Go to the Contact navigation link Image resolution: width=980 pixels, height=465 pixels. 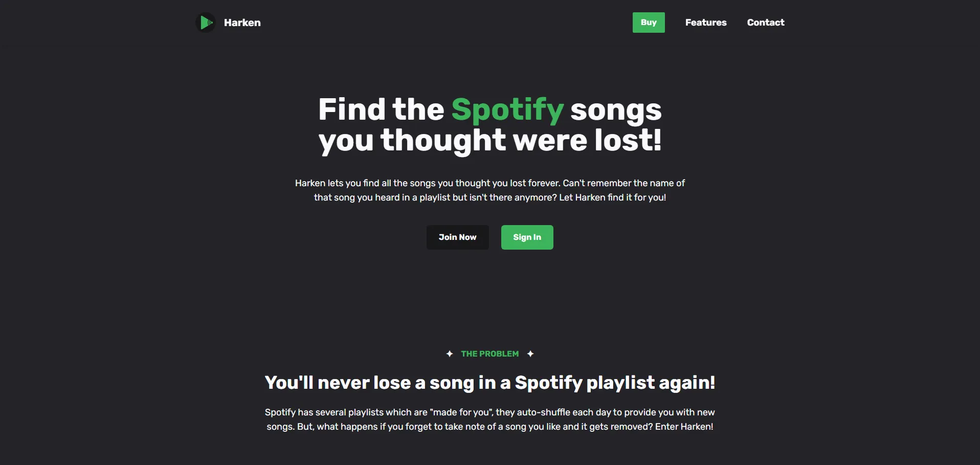point(765,23)
